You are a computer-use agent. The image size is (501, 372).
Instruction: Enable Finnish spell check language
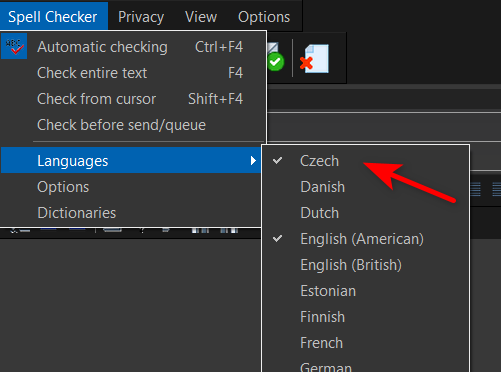(x=366, y=317)
